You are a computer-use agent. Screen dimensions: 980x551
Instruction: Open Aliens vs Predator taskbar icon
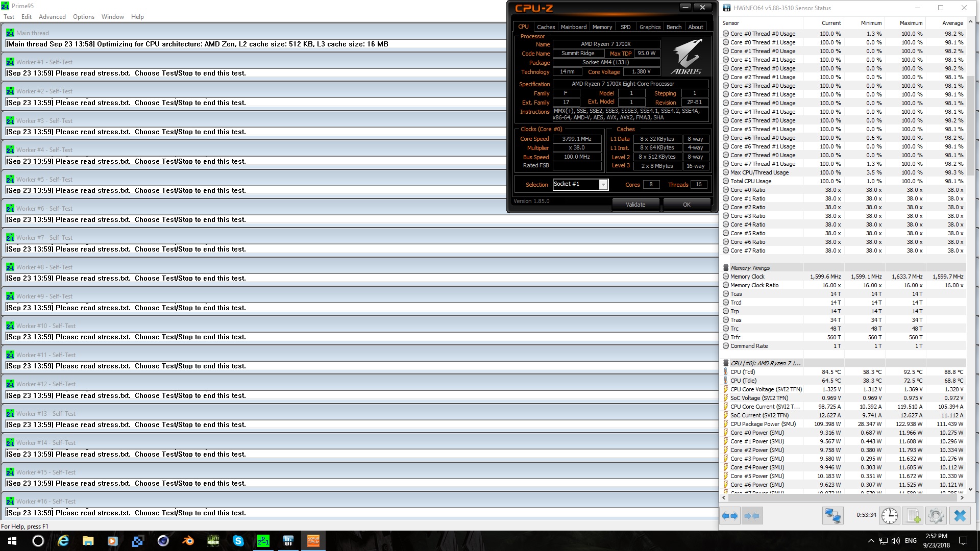[x=213, y=541]
